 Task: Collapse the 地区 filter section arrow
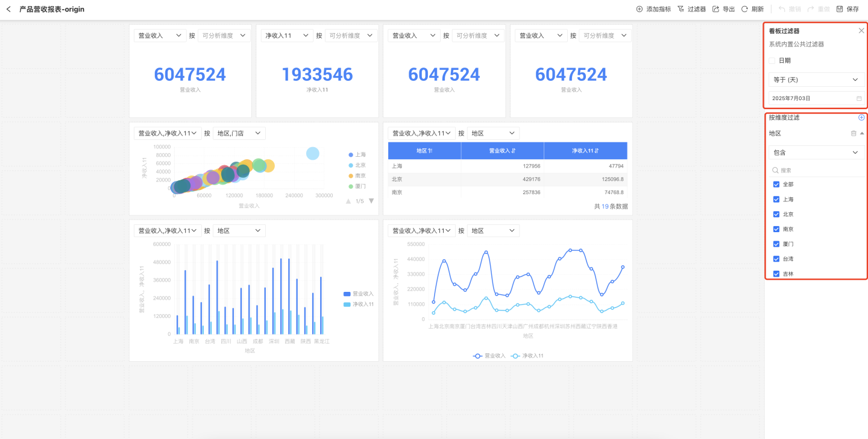pos(862,133)
